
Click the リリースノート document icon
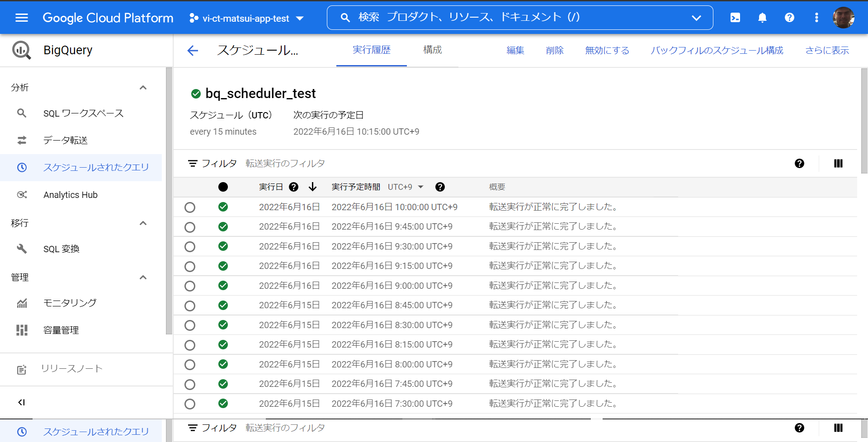(21, 370)
